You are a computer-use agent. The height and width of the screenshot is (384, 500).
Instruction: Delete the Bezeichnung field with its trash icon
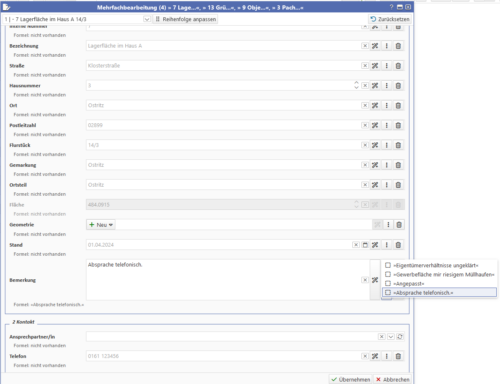click(x=398, y=46)
